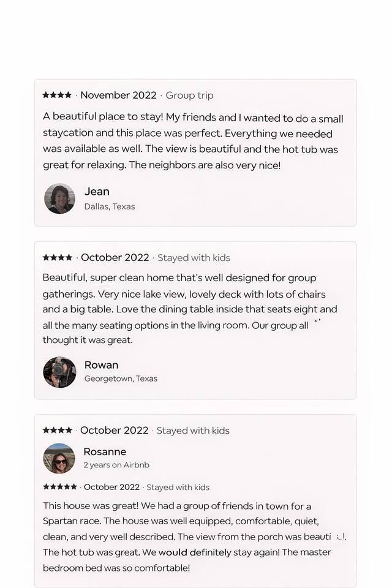Viewport: 392px width, 588px height.
Task: Click the November 2022 review date
Action: click(x=118, y=95)
